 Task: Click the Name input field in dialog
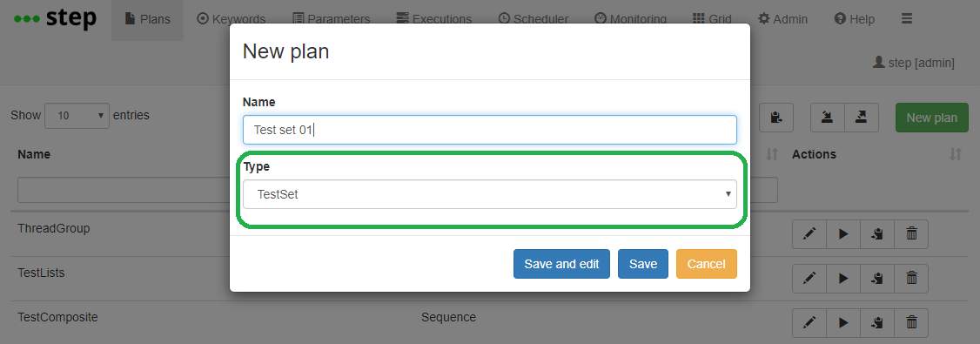click(490, 130)
